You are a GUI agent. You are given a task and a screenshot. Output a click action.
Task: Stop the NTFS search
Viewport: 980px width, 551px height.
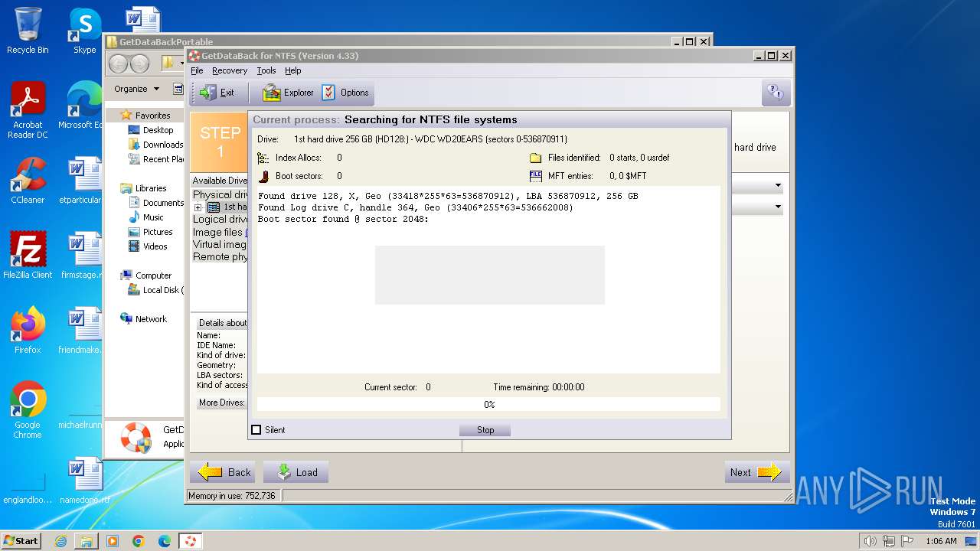tap(485, 430)
